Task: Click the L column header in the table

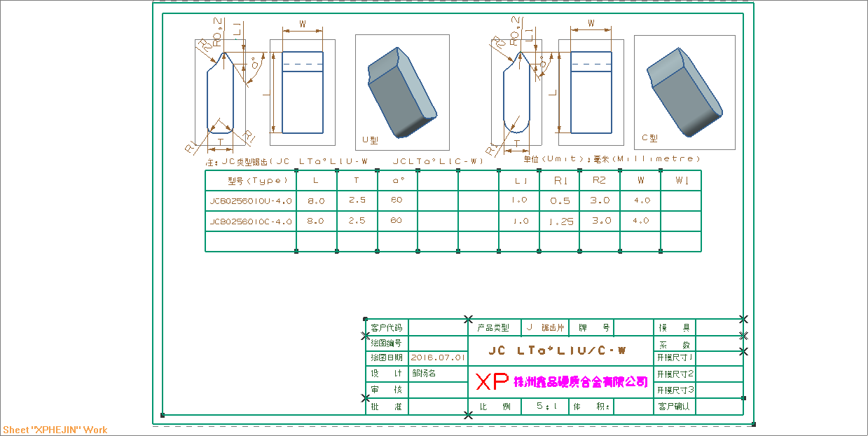Action: 316,181
